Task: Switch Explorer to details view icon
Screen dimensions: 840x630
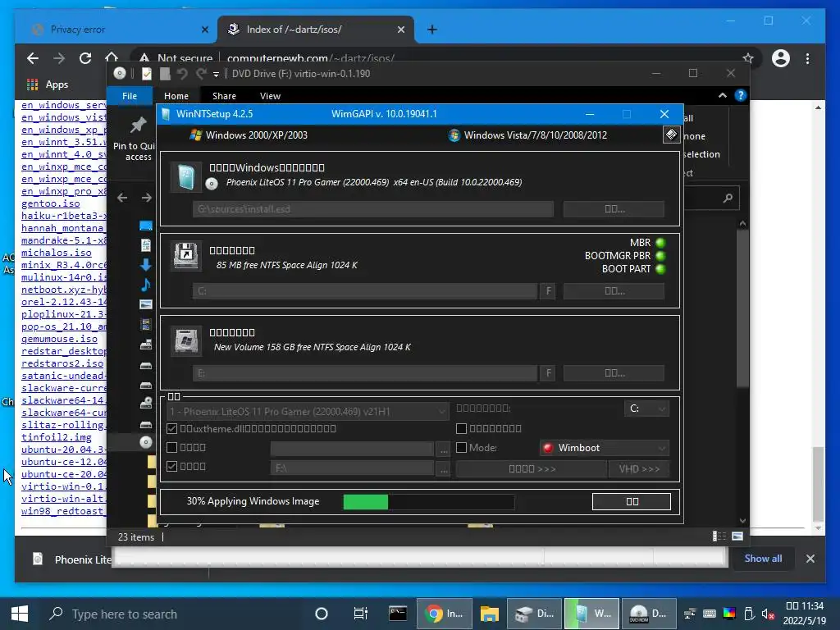Action: pos(719,536)
